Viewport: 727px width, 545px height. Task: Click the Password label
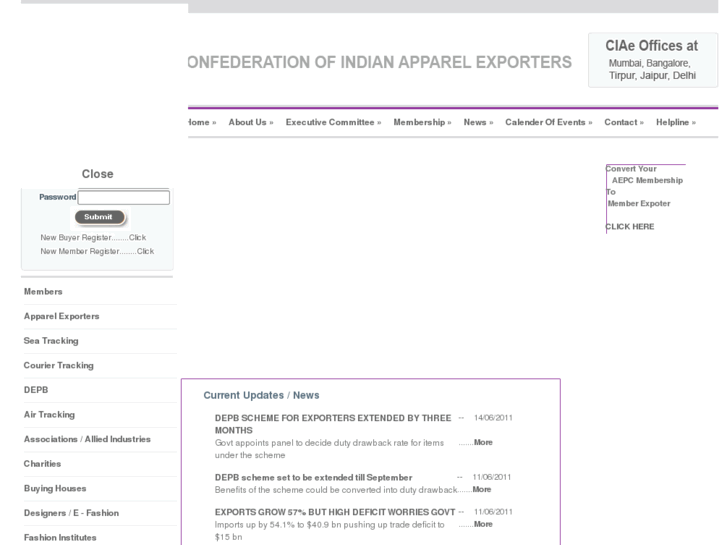[57, 197]
